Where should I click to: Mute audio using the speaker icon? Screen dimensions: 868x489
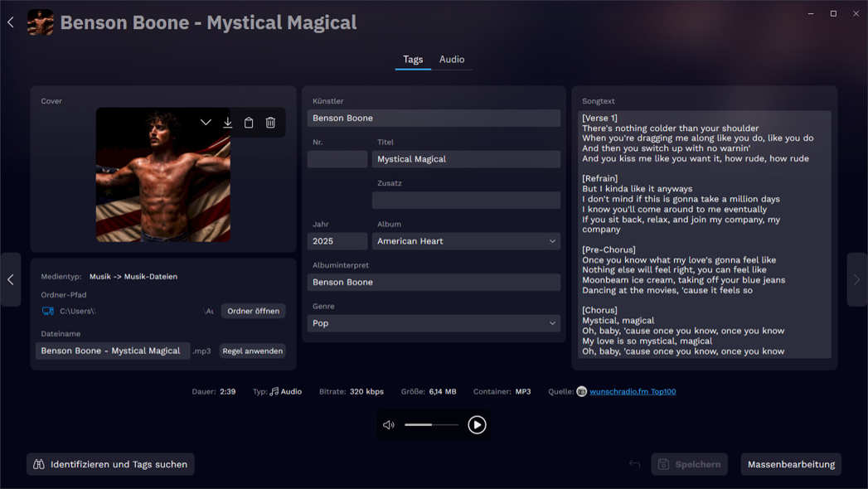[x=388, y=425]
